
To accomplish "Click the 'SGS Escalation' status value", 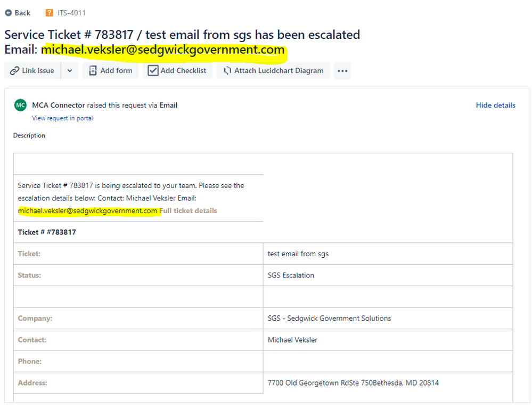I will click(x=291, y=275).
